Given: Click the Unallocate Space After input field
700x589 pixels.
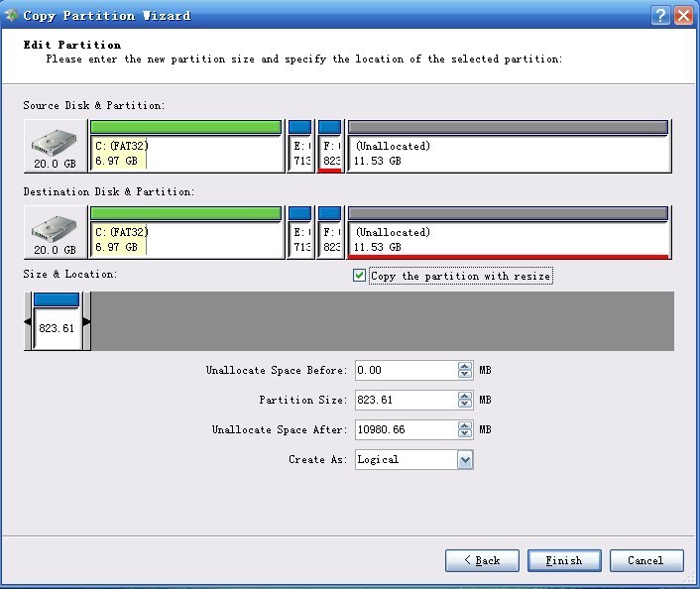Looking at the screenshot, I should pos(405,430).
